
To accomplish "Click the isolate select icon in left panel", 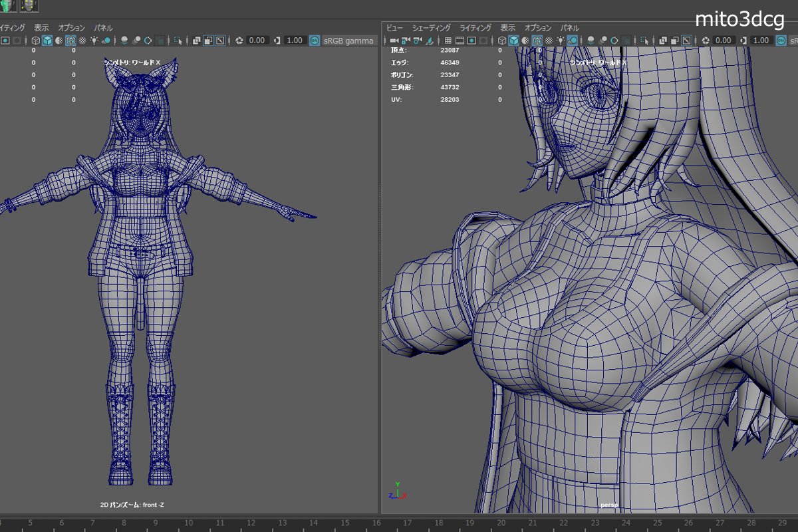I will click(x=178, y=41).
